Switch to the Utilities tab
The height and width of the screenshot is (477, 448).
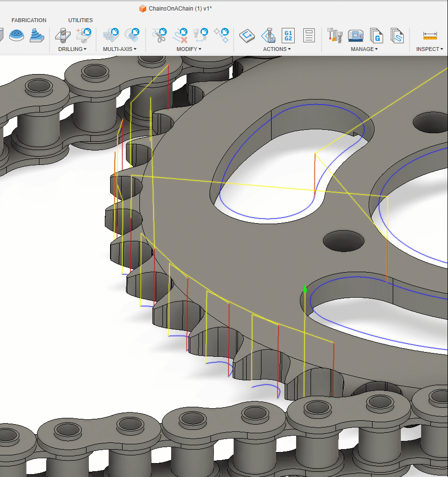coord(80,20)
